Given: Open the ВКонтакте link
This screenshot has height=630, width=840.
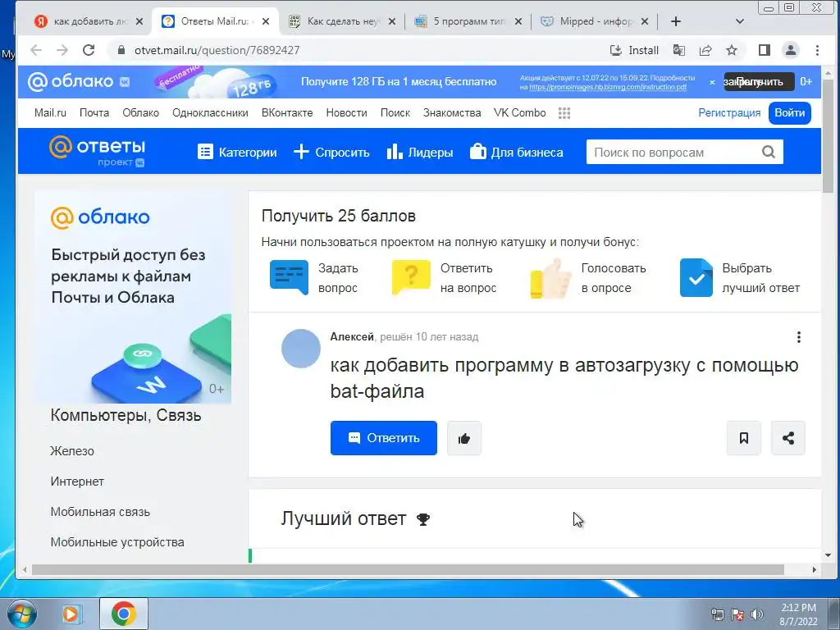Looking at the screenshot, I should (x=287, y=113).
